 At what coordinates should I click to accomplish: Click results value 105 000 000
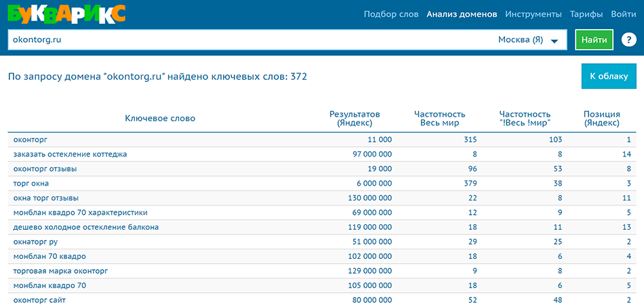tap(370, 286)
